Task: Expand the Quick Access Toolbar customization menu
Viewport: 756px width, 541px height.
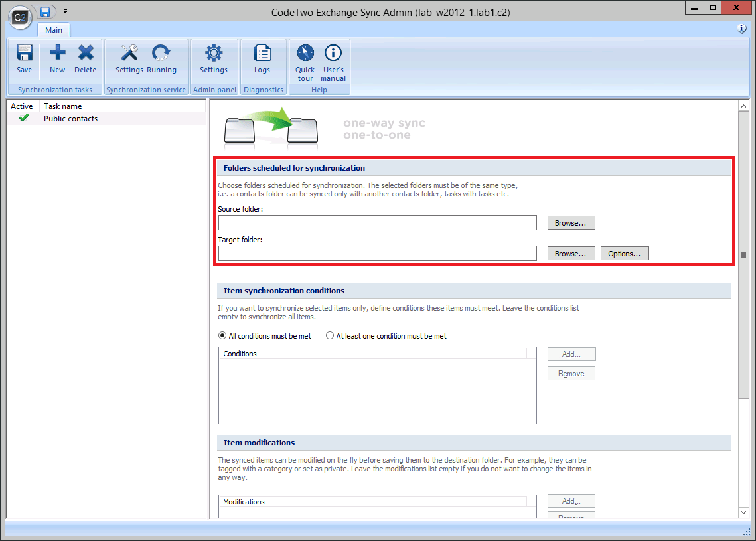Action: click(65, 11)
